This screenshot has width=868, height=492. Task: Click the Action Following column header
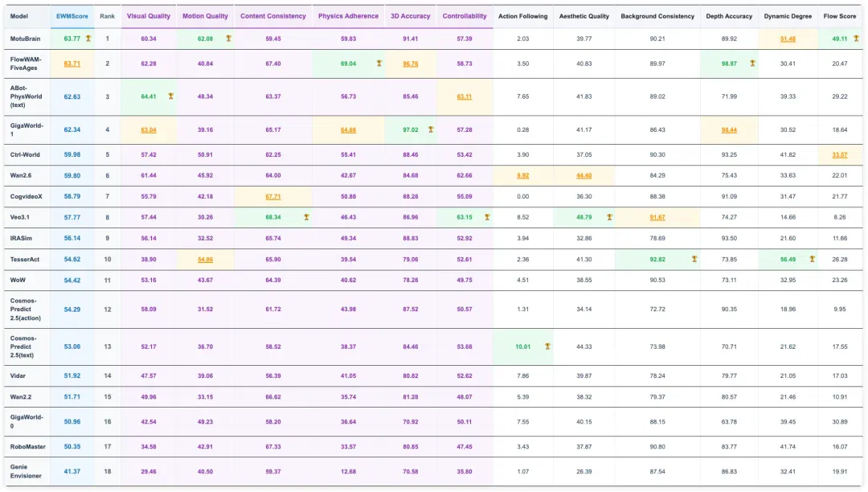tap(522, 16)
